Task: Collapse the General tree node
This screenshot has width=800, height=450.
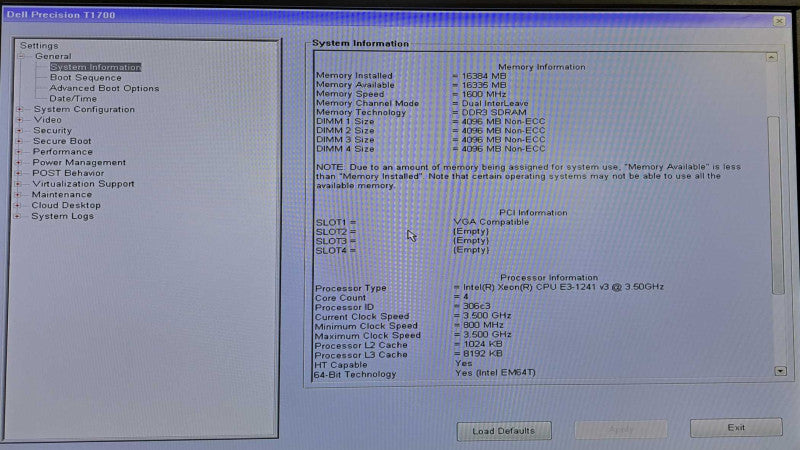Action: pyautogui.click(x=21, y=56)
